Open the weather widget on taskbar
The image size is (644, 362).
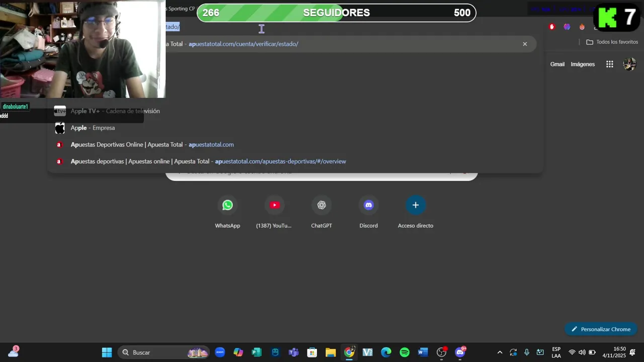point(14,352)
